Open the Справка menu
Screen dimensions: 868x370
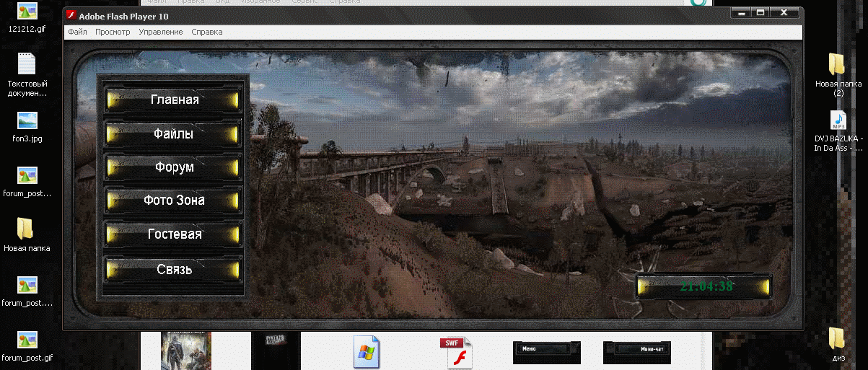coord(207,32)
